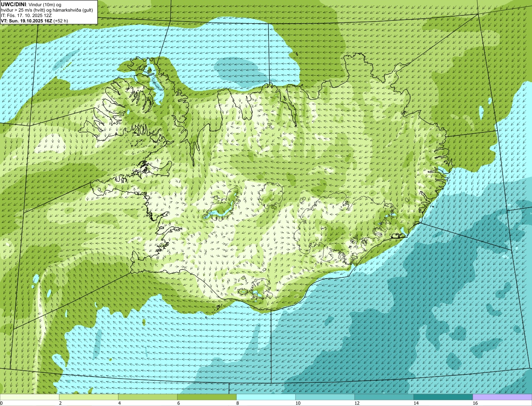The image size is (532, 406).
Task: Select the "IT: Fös. 17. 10. 2025 12Z" line
Action: (x=26, y=15)
